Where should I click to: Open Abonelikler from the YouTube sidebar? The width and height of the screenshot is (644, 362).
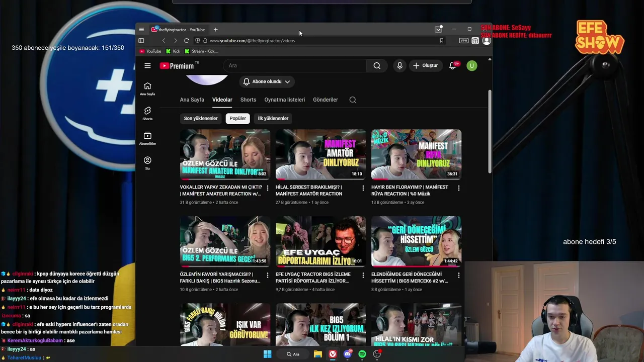click(147, 138)
